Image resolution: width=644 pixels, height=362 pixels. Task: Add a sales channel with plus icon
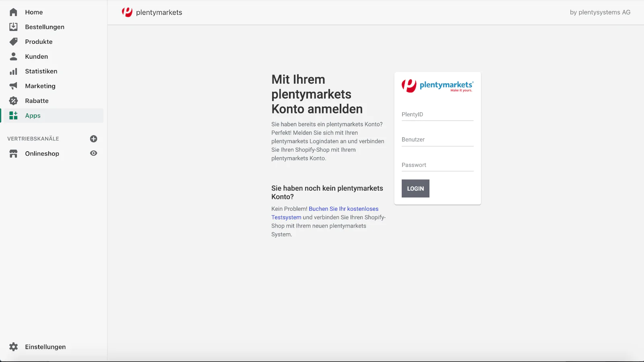pos(93,139)
